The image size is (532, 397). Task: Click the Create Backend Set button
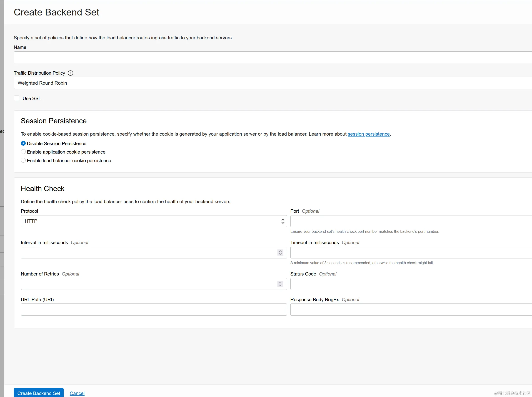point(38,393)
